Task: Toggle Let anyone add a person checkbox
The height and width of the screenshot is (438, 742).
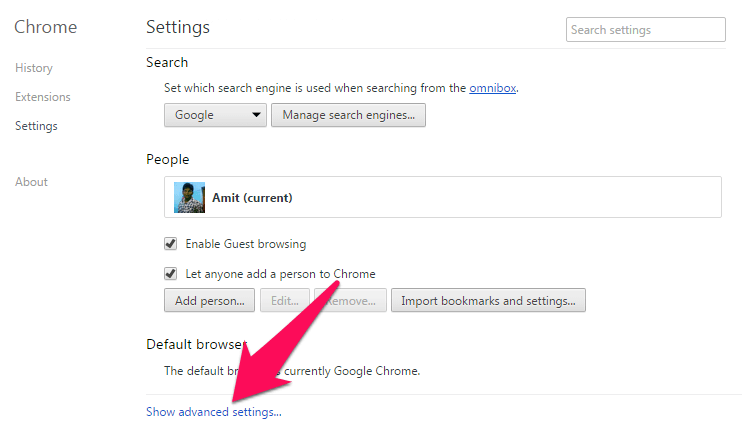Action: (170, 273)
